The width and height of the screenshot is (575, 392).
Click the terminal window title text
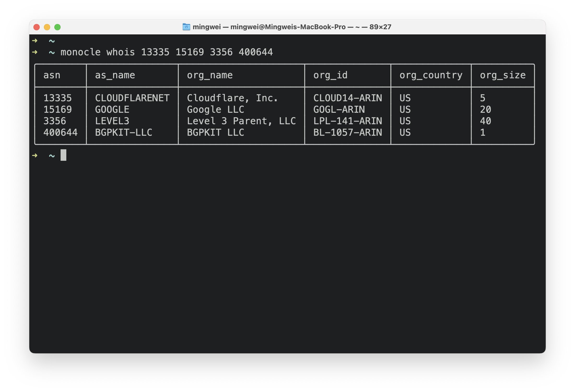292,27
